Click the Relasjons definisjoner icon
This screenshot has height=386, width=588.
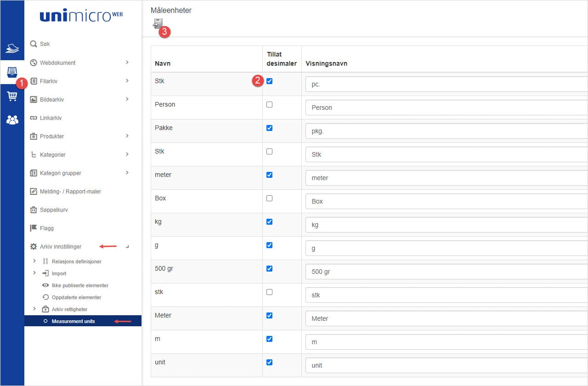pos(45,261)
